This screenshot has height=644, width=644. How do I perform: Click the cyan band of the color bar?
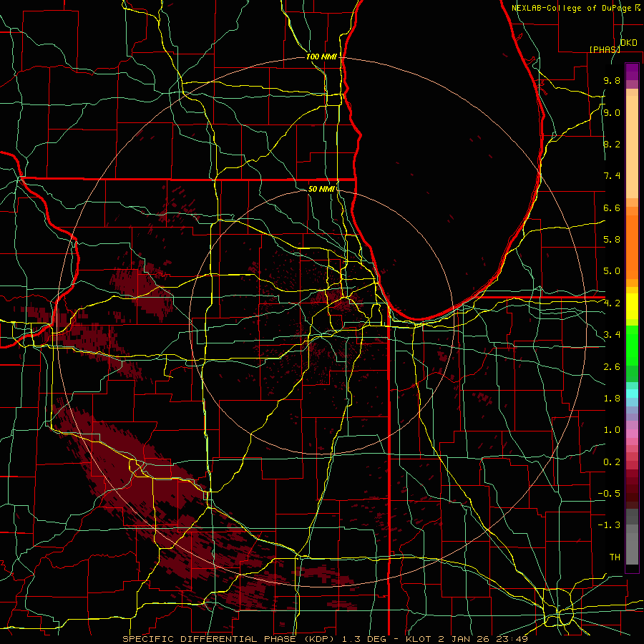point(632,394)
